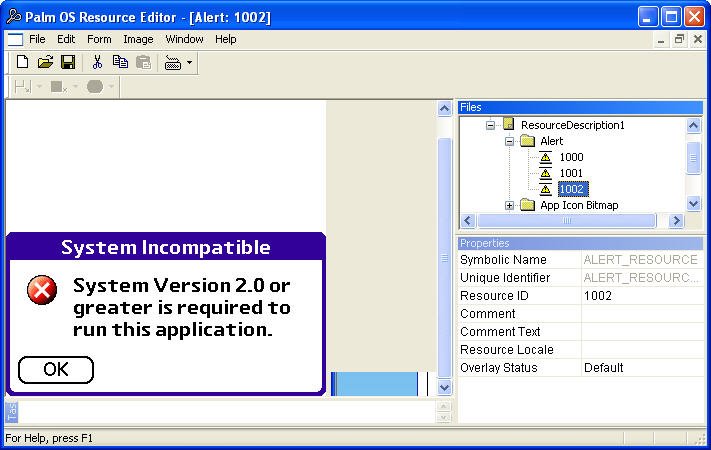
Task: Click the Symbolic Name ALERT_RESOURCE value
Action: (x=643, y=259)
